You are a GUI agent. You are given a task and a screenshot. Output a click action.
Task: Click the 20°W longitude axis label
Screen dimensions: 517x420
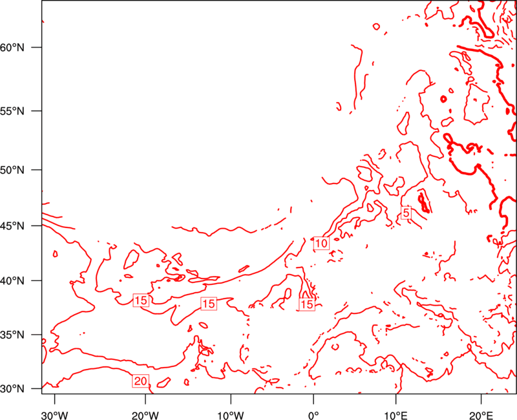[145, 415]
